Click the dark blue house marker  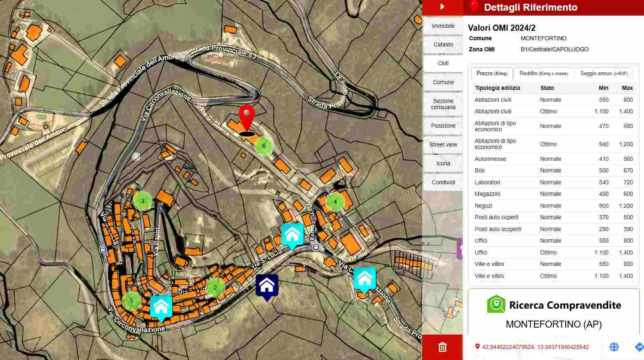tap(267, 285)
